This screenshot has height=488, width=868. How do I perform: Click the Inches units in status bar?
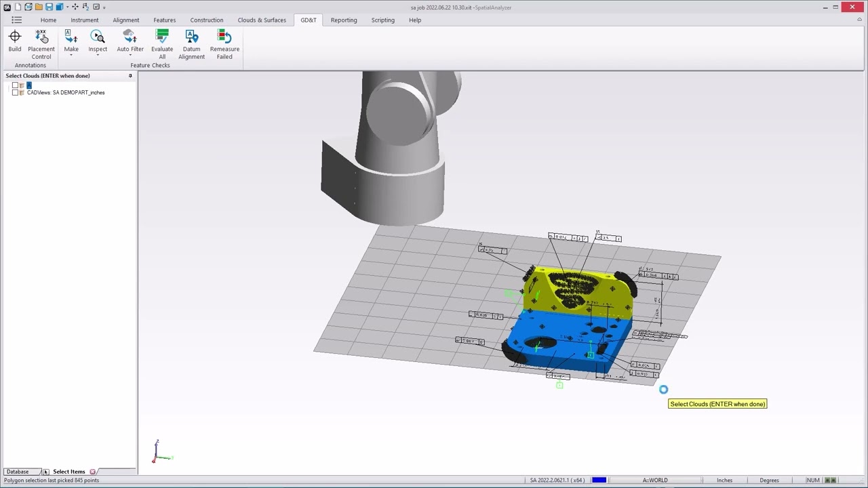point(724,481)
